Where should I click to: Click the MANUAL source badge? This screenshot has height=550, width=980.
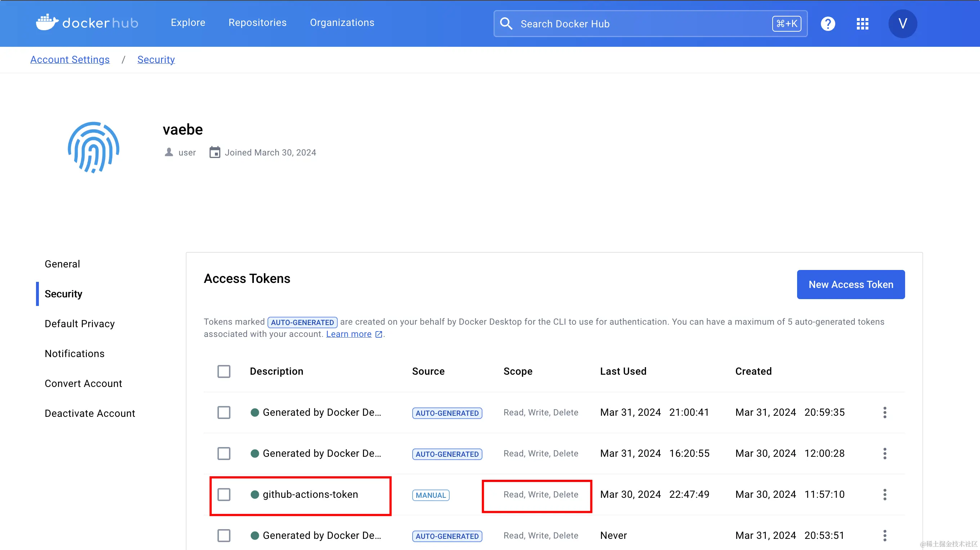point(431,495)
